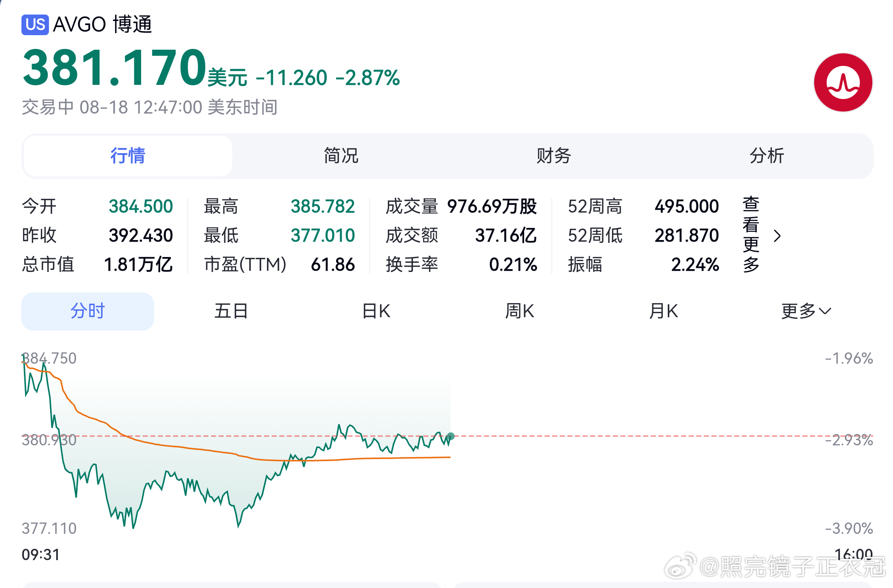Select the 行情 tab
This screenshot has width=893, height=588.
click(x=128, y=156)
